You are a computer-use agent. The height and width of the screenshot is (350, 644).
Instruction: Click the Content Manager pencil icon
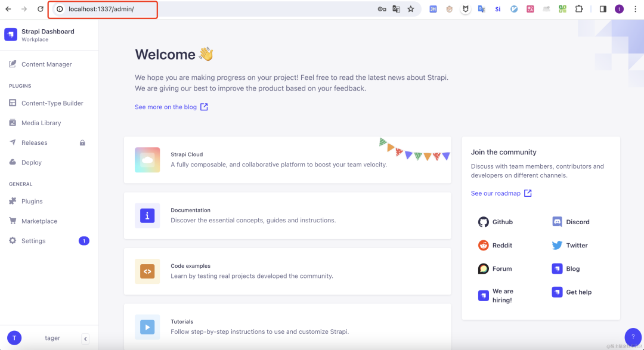(x=13, y=64)
